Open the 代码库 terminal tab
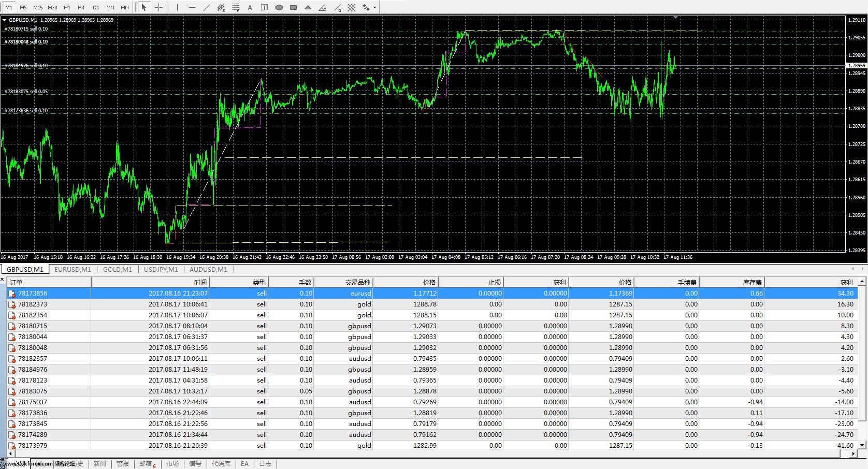Image resolution: width=868 pixels, height=469 pixels. pyautogui.click(x=221, y=464)
